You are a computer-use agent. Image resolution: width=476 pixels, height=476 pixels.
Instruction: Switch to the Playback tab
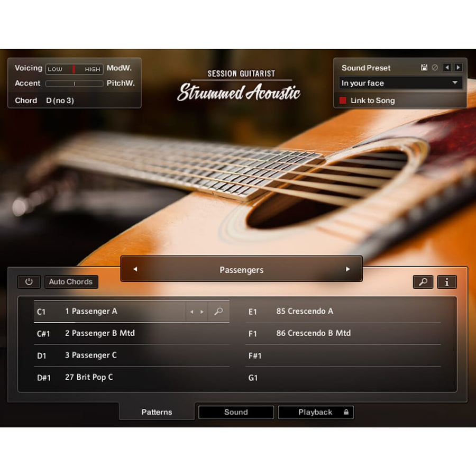click(x=315, y=412)
